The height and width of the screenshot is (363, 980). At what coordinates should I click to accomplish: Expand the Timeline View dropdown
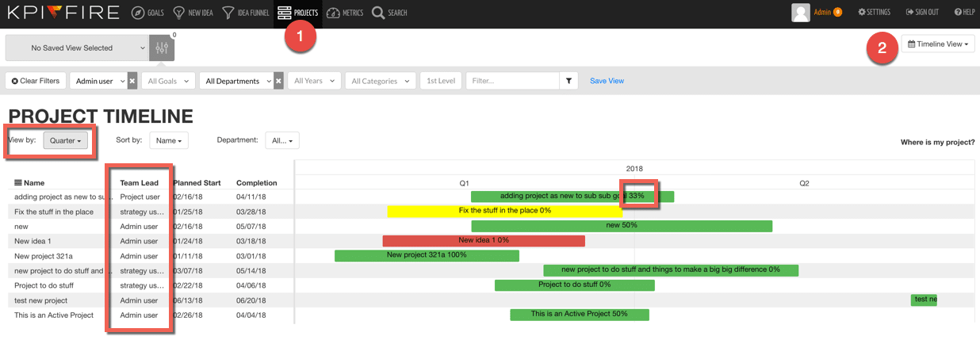(938, 44)
